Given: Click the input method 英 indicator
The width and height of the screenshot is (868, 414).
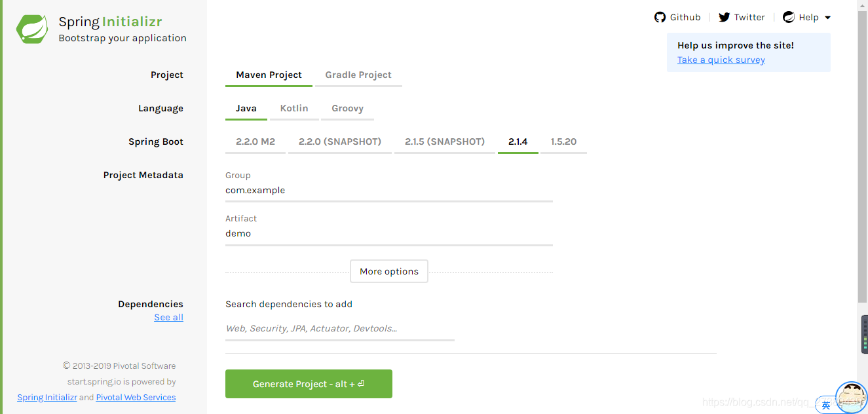Looking at the screenshot, I should (826, 405).
